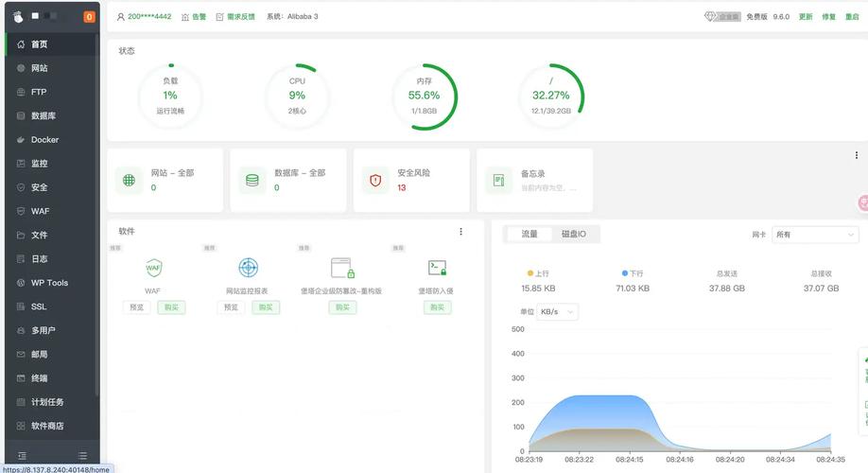This screenshot has height=473, width=868.
Task: Click the sidebar collapse icon at bottom left
Action: coord(22,456)
